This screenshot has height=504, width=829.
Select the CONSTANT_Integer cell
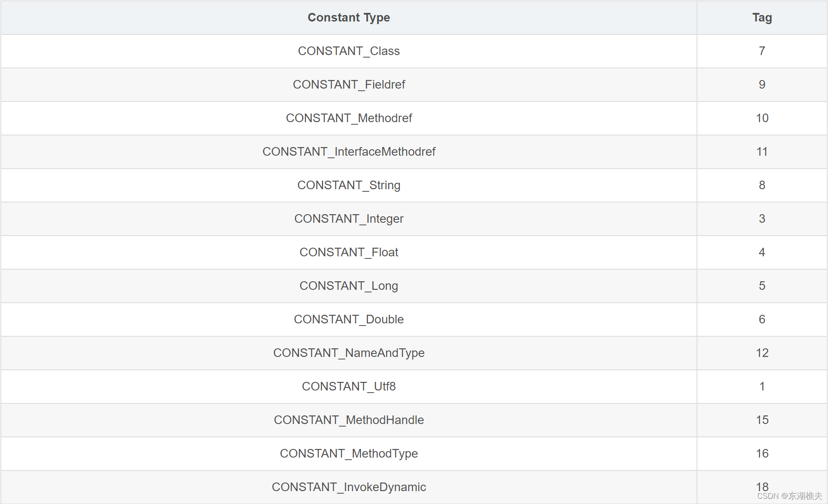pyautogui.click(x=349, y=219)
